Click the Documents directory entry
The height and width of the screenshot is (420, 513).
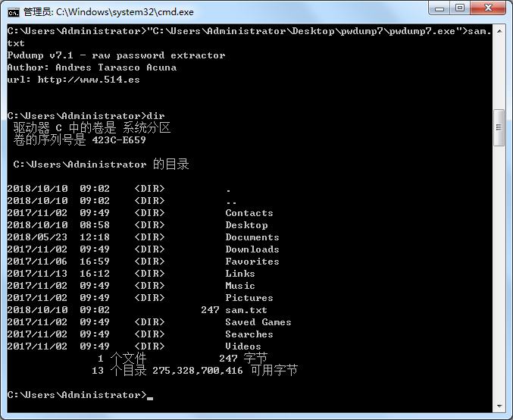[x=252, y=237]
